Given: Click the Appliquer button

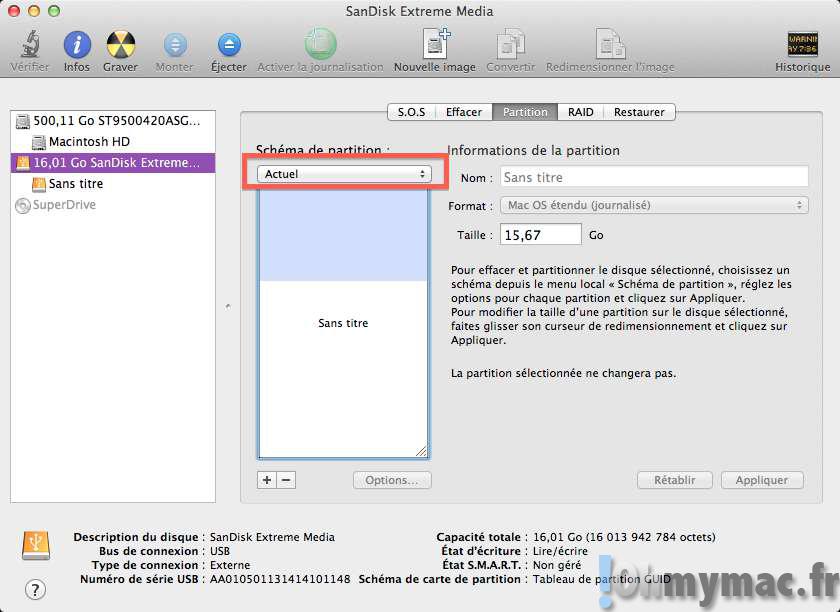Looking at the screenshot, I should click(x=762, y=480).
